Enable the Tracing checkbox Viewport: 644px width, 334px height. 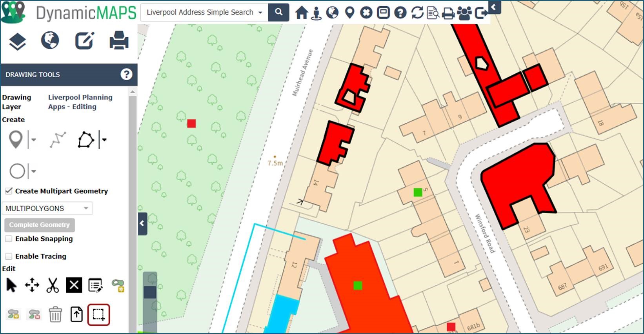[x=9, y=256]
